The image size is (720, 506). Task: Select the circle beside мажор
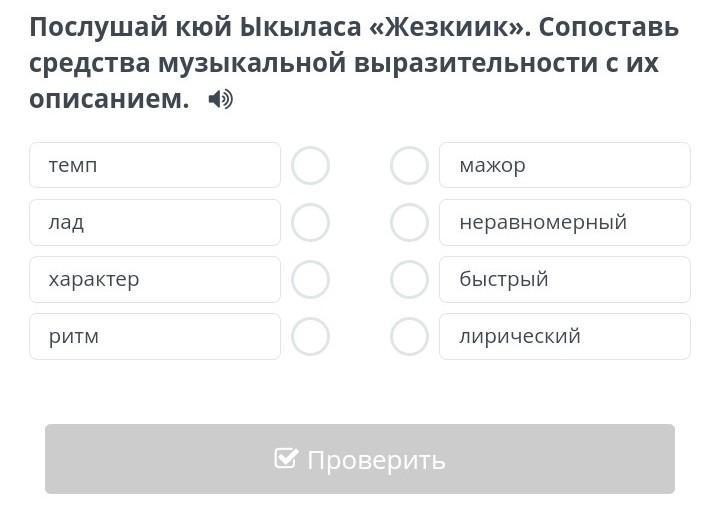(409, 166)
